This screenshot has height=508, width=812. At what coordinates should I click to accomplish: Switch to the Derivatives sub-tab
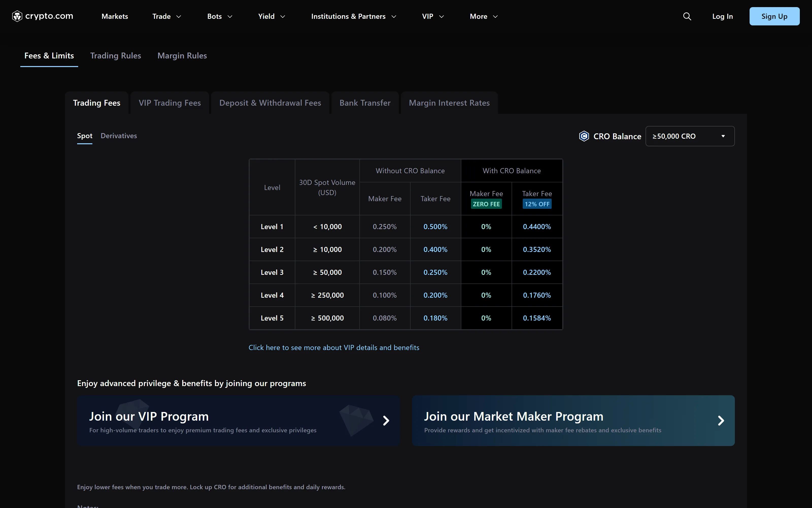[x=119, y=136]
